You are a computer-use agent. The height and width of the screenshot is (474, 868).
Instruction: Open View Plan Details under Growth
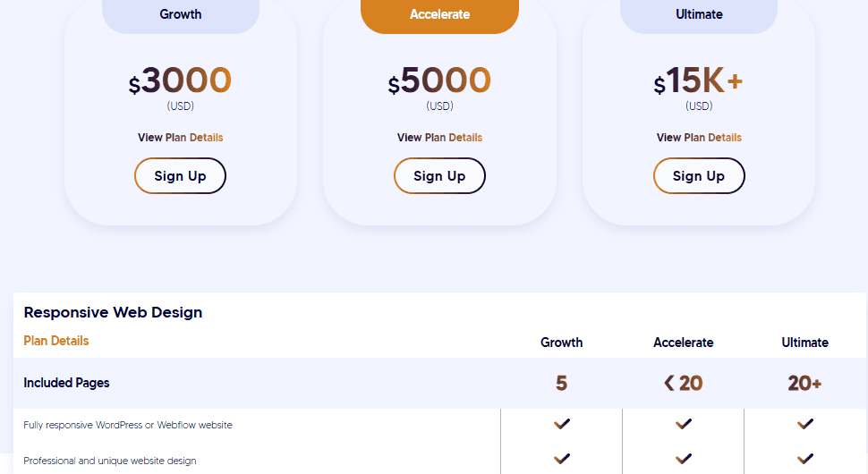click(x=180, y=138)
